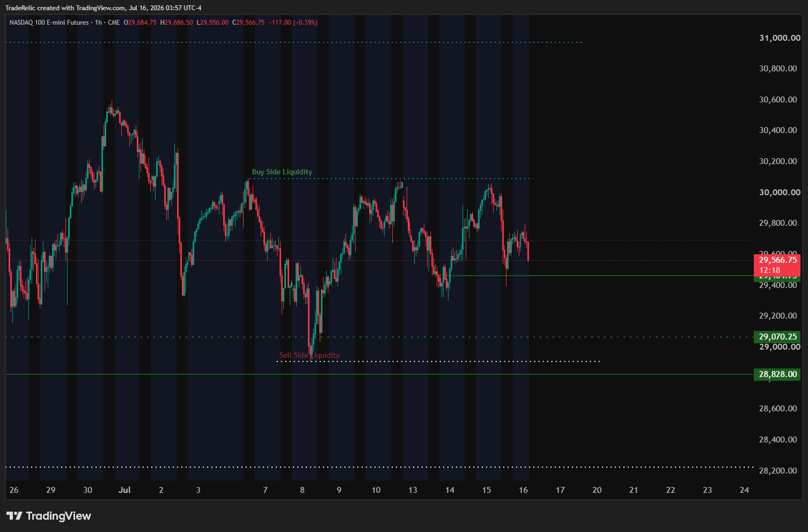
Task: Click date 13 on the time axis
Action: coord(413,490)
